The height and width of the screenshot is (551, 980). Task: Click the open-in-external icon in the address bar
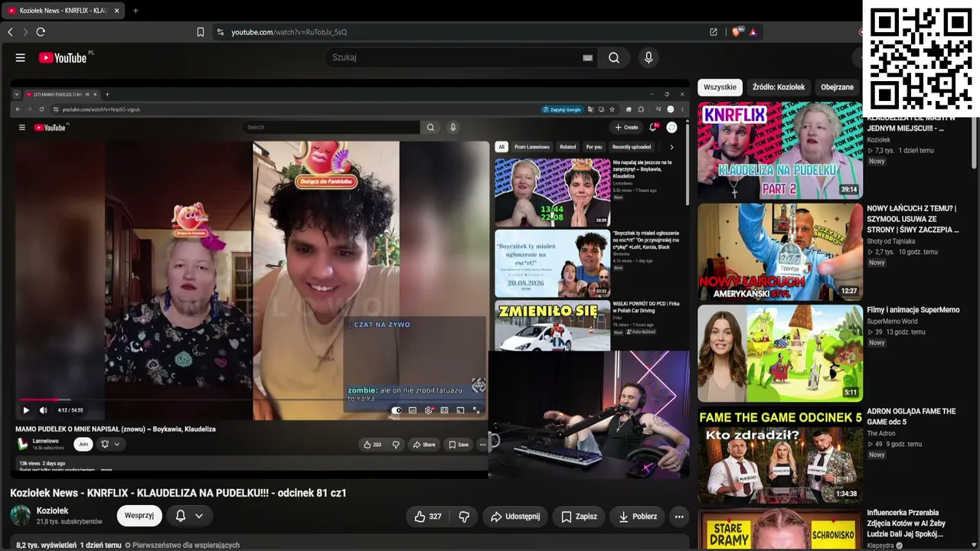[714, 32]
